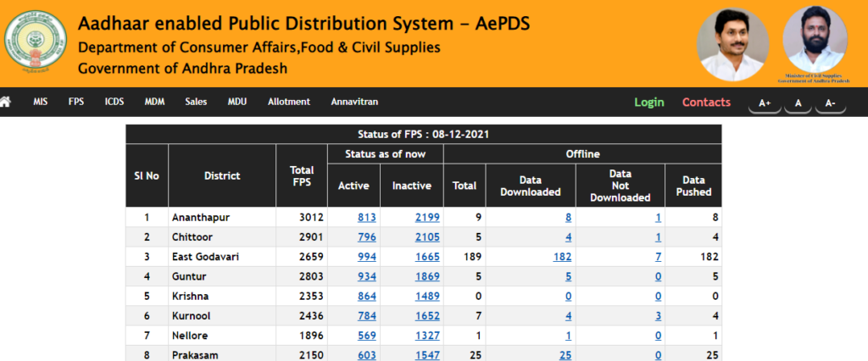Click the Inactive column header
Screen dimensions: 868x361
[411, 186]
